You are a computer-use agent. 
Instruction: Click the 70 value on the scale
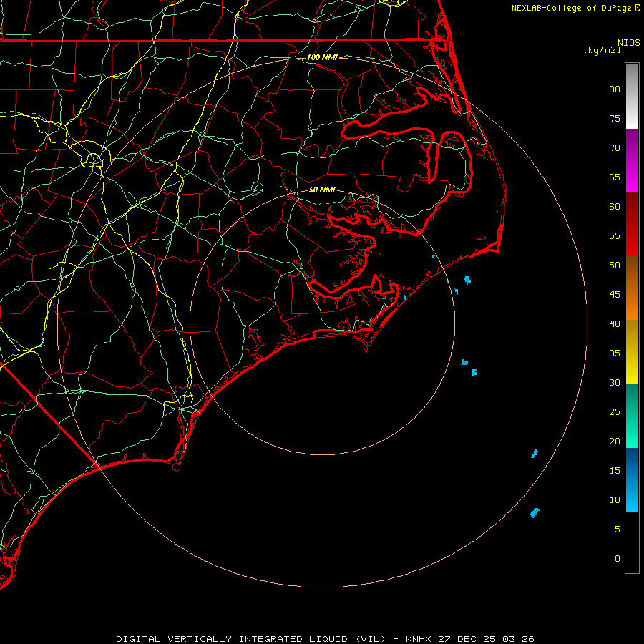coord(615,148)
